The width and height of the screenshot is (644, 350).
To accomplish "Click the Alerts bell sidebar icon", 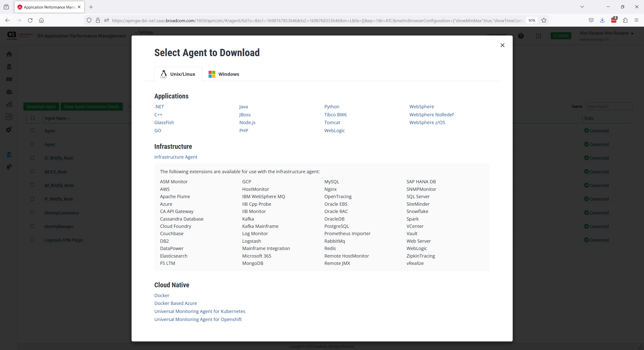I will click(x=9, y=167).
